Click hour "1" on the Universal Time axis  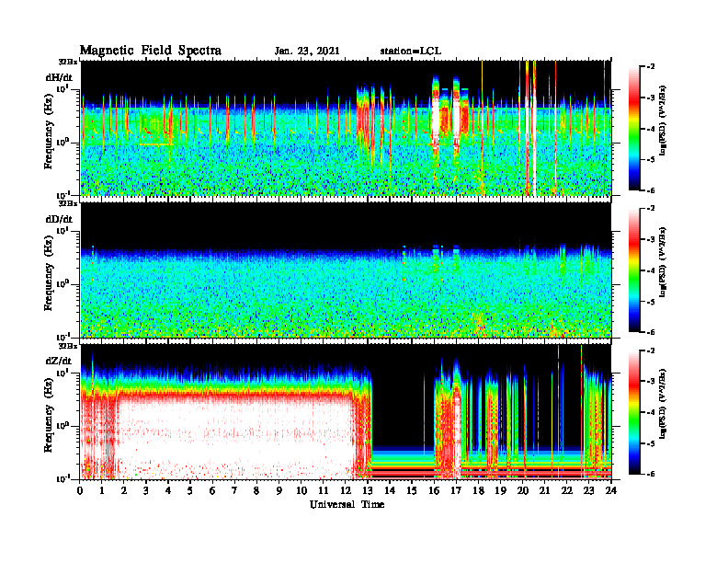point(102,490)
